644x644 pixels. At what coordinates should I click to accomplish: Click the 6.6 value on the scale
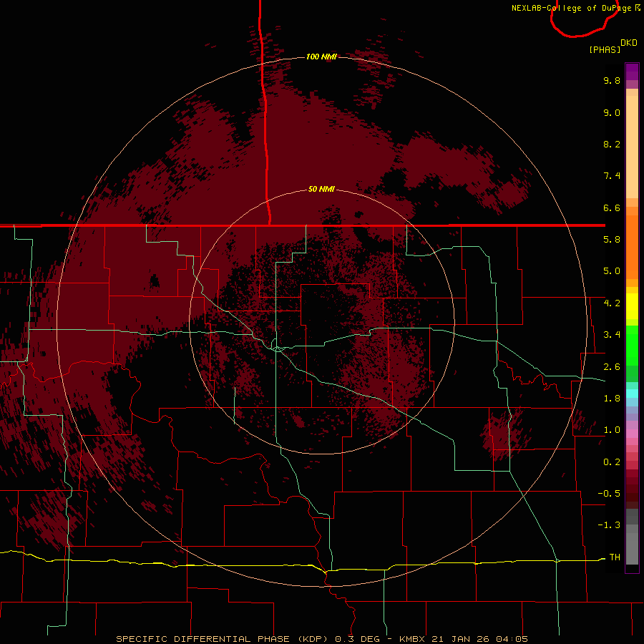click(612, 208)
